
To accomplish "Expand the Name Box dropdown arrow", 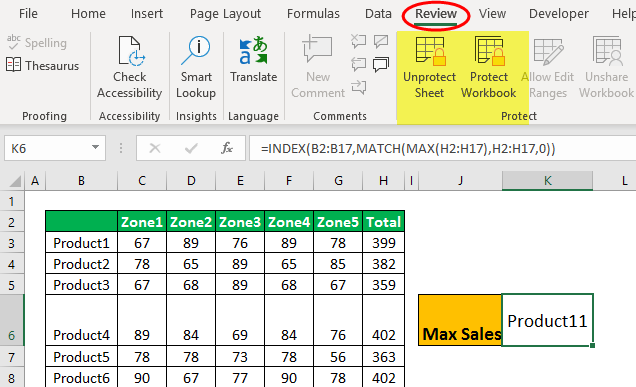I will click(95, 148).
